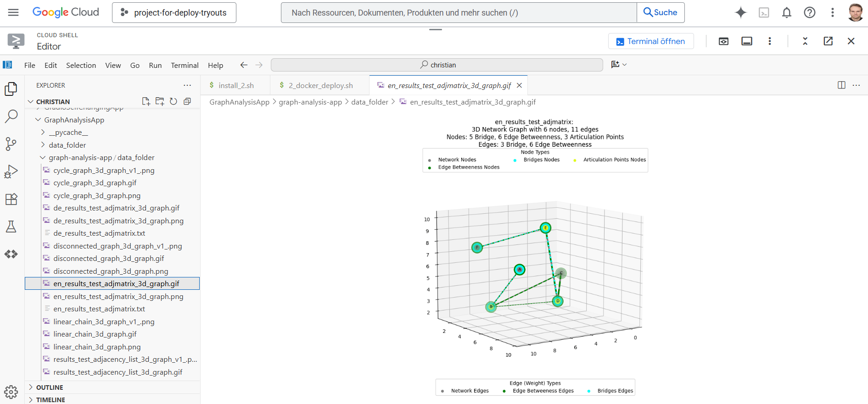Open the Testing flask view

pyautogui.click(x=11, y=227)
